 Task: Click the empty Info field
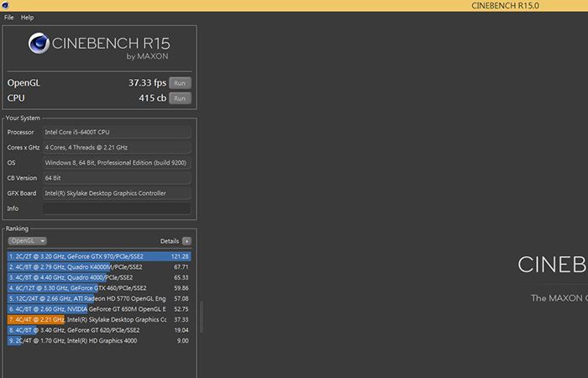pos(117,208)
